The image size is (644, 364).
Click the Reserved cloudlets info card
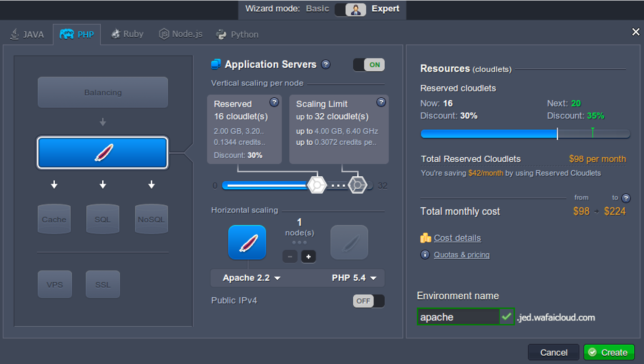pyautogui.click(x=244, y=129)
